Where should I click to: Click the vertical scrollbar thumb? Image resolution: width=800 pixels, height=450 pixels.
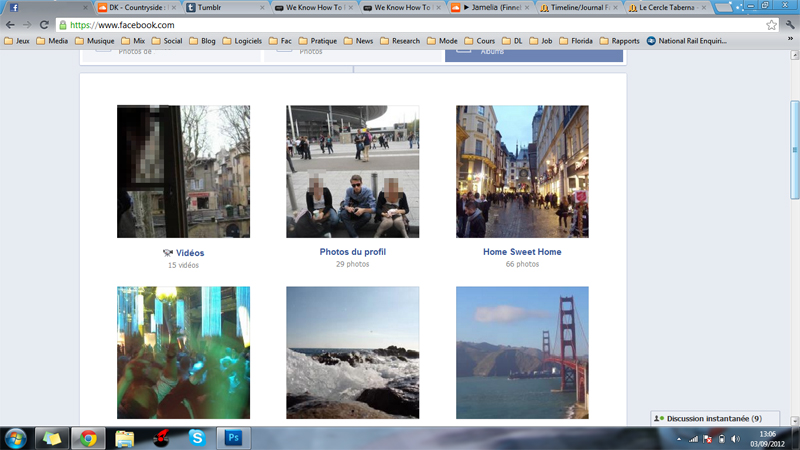(x=794, y=150)
